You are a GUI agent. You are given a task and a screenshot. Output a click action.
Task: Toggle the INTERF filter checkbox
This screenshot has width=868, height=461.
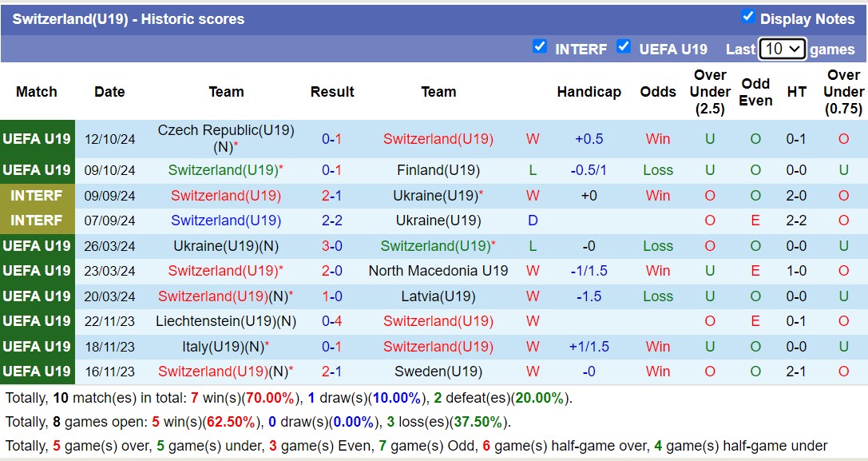point(540,47)
